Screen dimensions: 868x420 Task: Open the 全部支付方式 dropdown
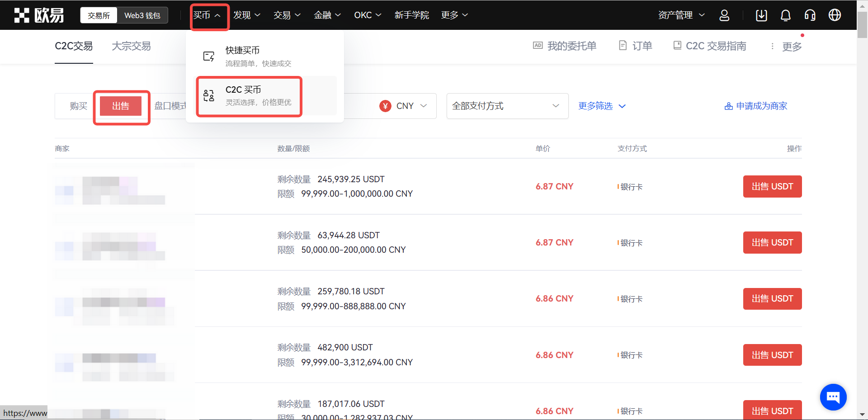tap(507, 106)
